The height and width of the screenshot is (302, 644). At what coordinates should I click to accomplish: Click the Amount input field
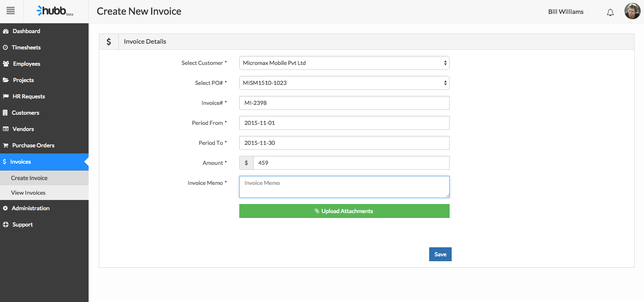point(351,163)
